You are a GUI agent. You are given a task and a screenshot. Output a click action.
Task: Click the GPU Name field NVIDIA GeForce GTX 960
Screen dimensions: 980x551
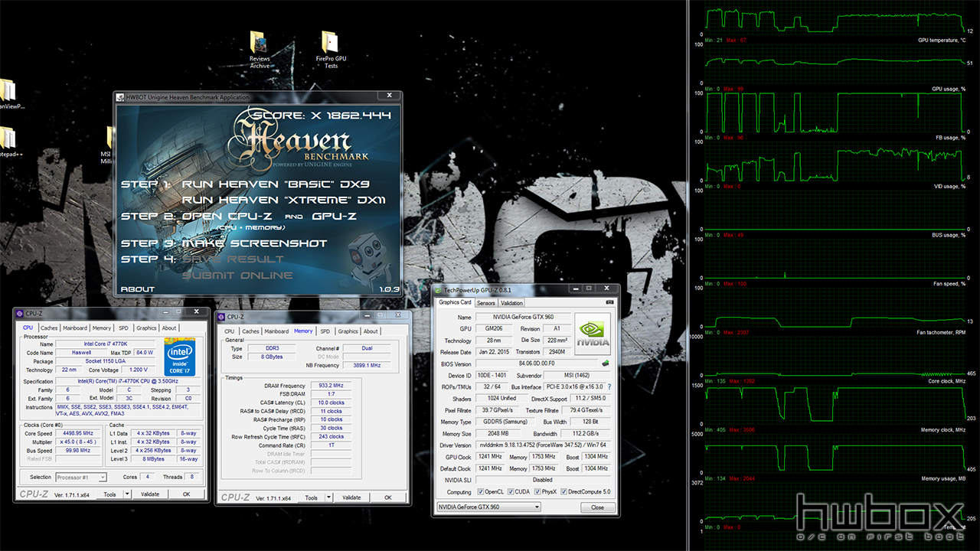click(523, 317)
